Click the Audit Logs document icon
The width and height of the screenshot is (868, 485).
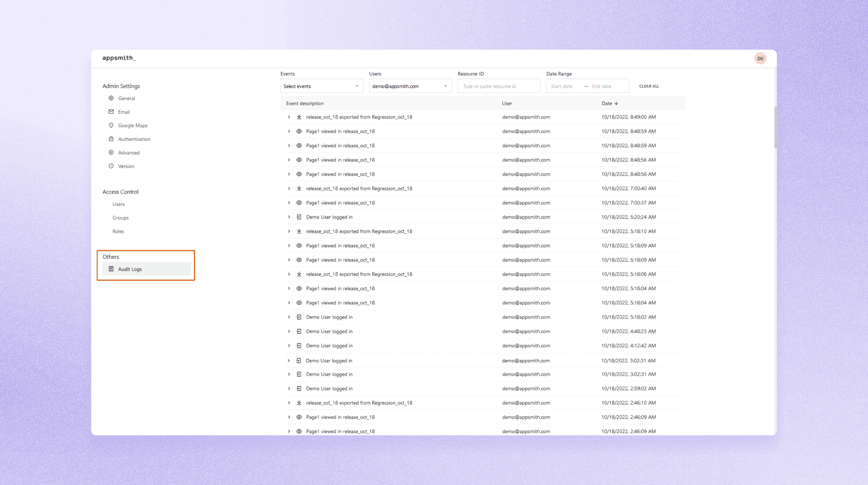(111, 269)
